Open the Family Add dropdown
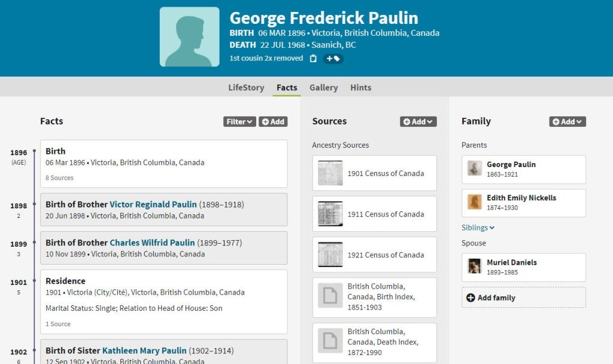This screenshot has height=364, width=613. (568, 122)
